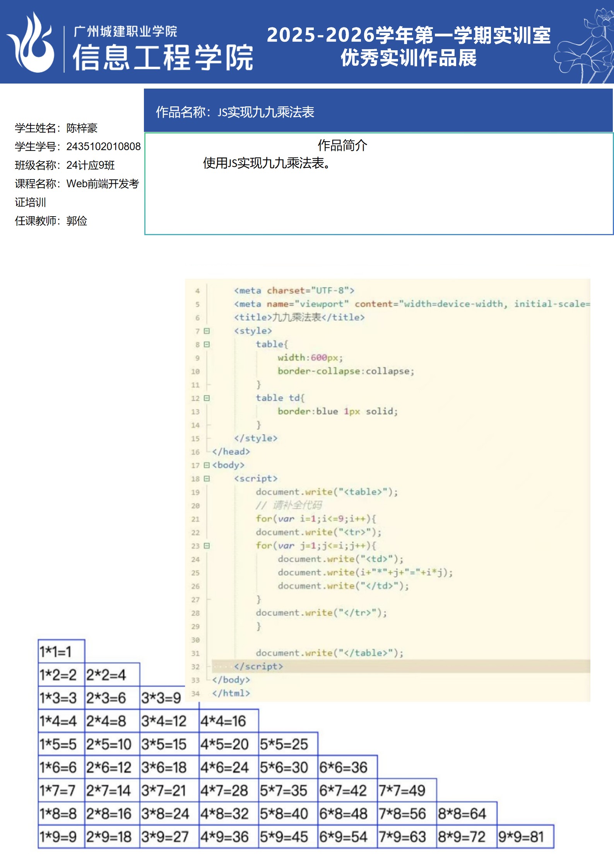
Task: Click the 请补全代码 comment line
Action: [x=289, y=505]
